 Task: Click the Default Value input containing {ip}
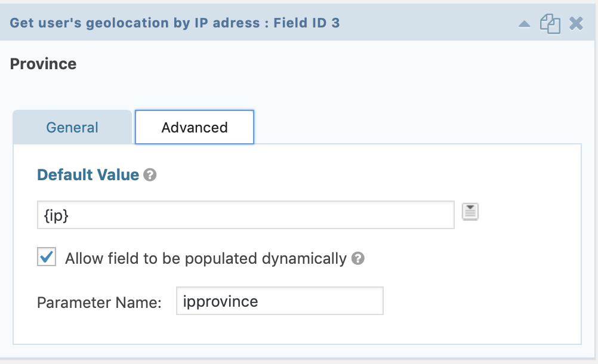click(246, 215)
